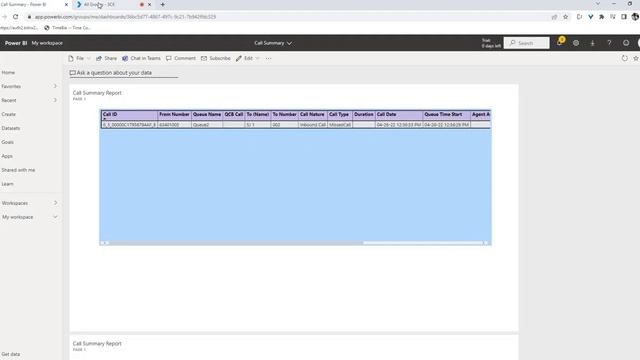This screenshot has height=360, width=640.
Task: Click the Call Date column header
Action: point(399,115)
